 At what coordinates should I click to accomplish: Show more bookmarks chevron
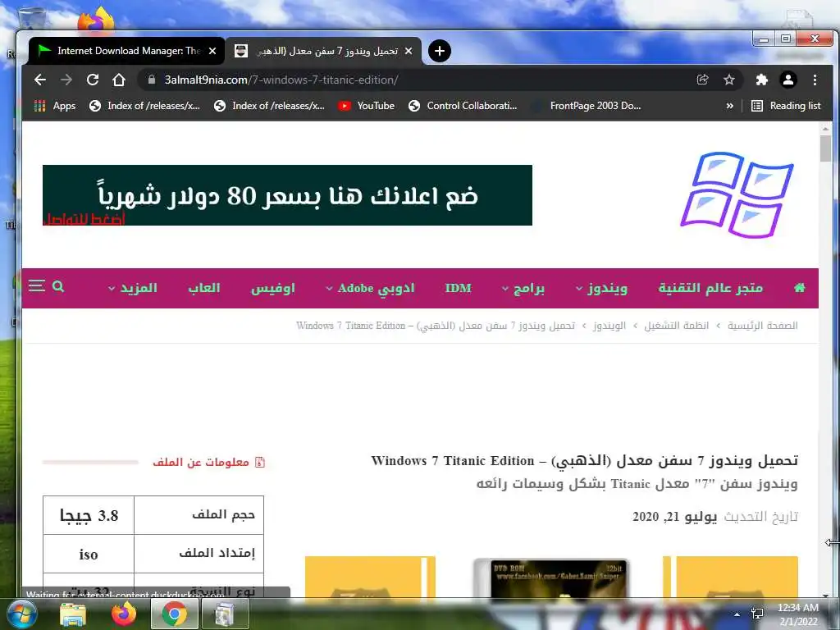point(729,106)
